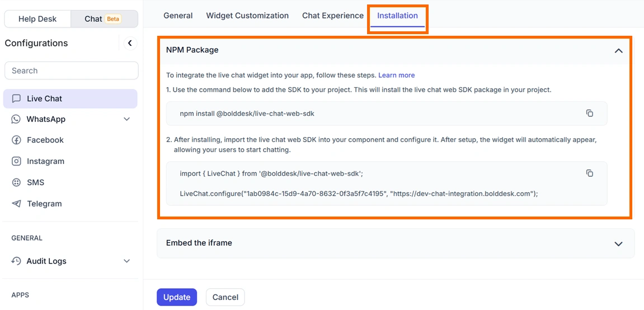The height and width of the screenshot is (310, 644).
Task: Focus the Configurations search field
Action: 72,71
